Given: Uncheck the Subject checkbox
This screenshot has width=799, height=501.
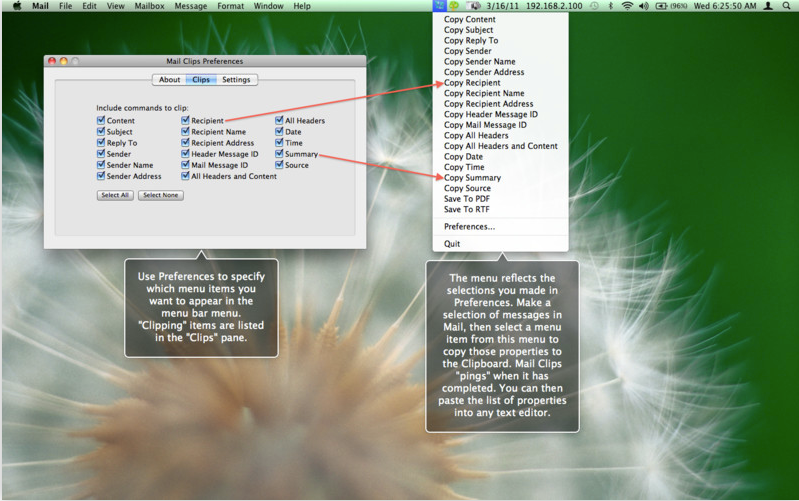Looking at the screenshot, I should (101, 131).
